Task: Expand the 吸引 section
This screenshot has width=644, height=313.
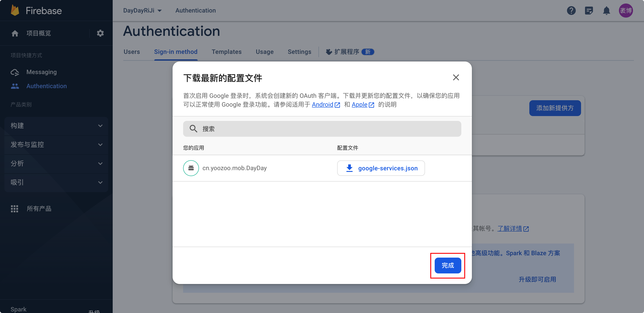Action: pos(56,183)
